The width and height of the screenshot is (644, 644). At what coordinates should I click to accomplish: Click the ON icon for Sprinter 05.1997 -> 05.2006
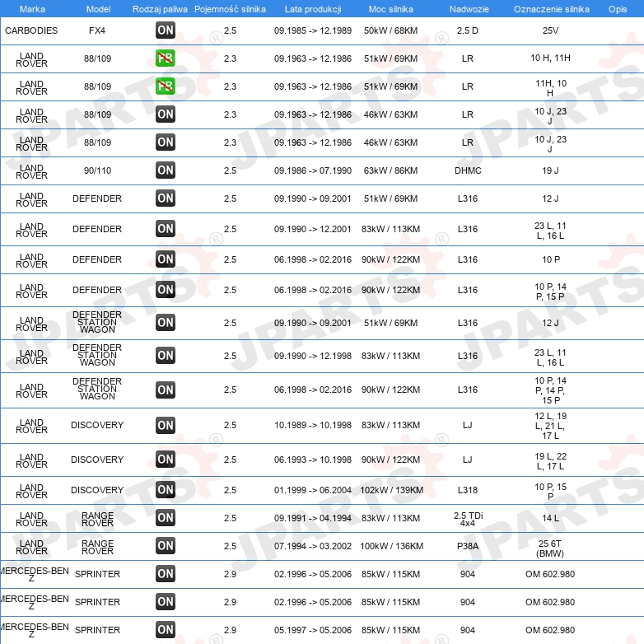[x=165, y=630]
